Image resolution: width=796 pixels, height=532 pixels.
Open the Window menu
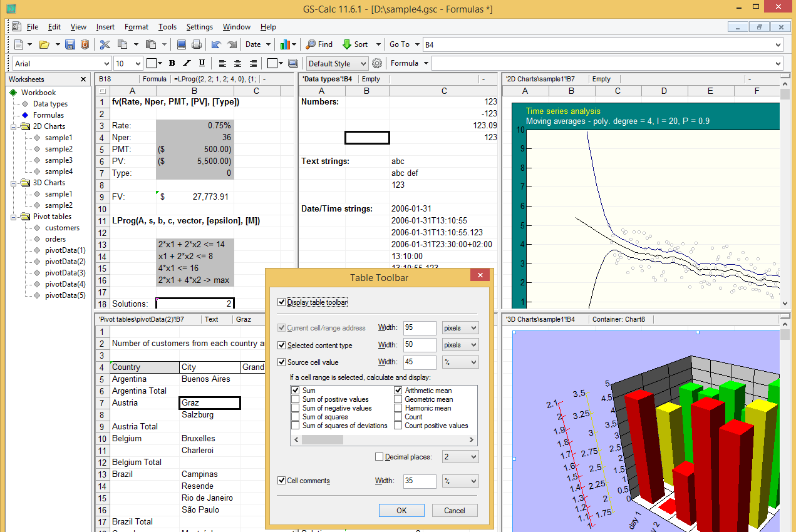click(x=237, y=27)
